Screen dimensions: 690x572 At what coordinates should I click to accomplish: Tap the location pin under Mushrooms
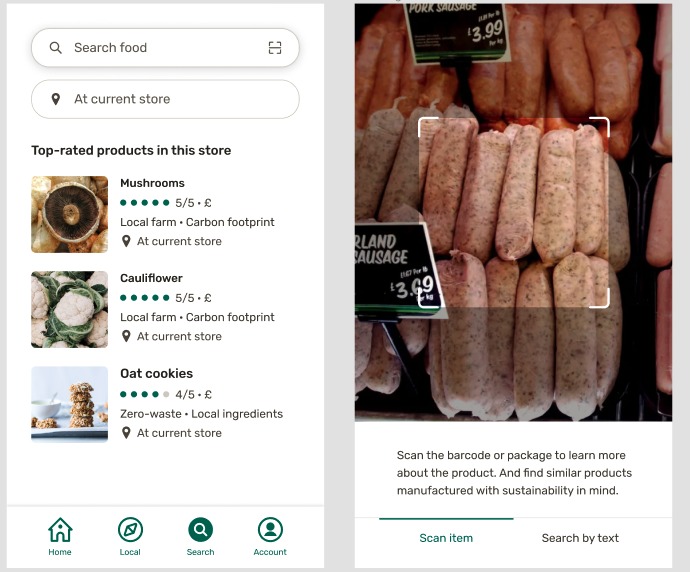click(x=126, y=241)
